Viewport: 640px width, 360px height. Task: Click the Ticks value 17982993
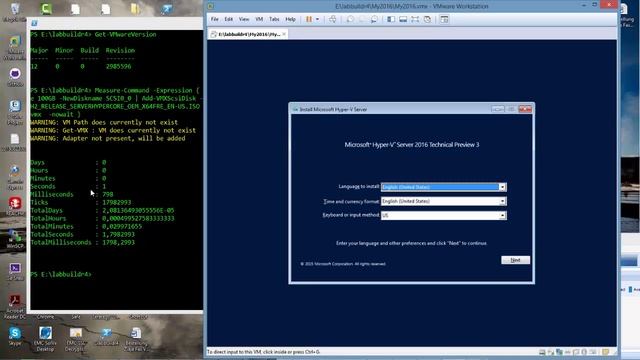(117, 202)
